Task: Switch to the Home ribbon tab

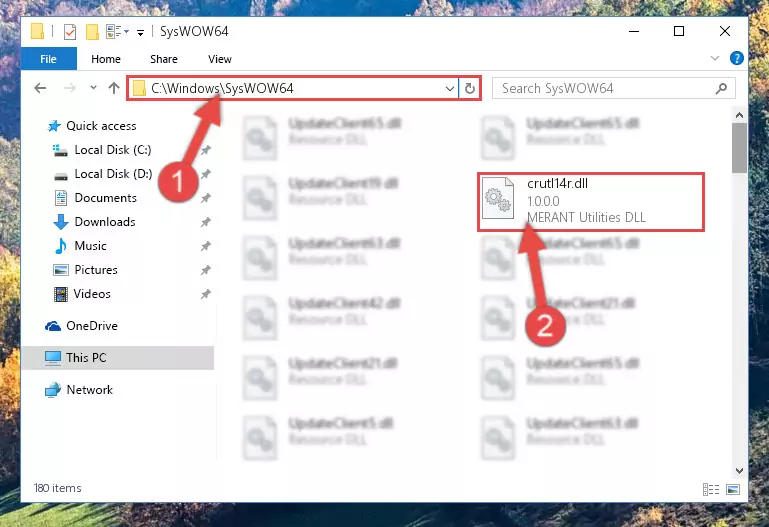Action: (x=105, y=59)
